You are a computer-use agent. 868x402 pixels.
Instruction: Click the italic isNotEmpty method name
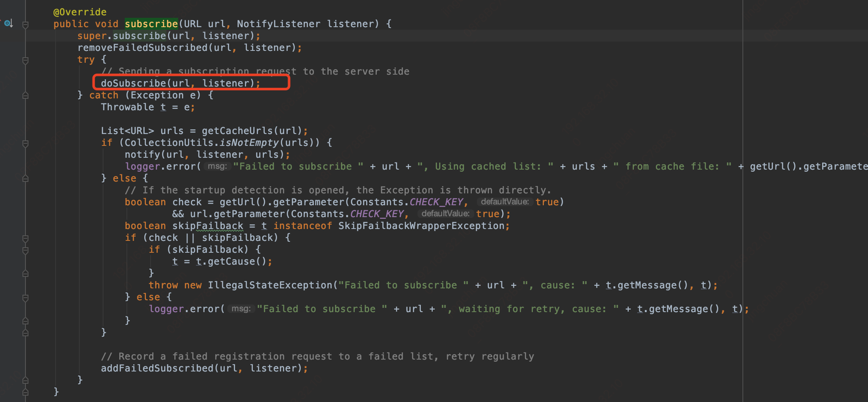tap(249, 142)
